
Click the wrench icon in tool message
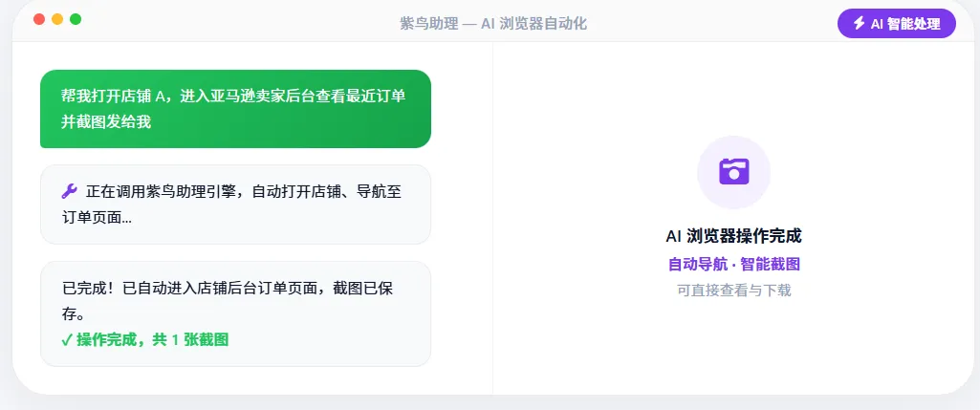tap(68, 191)
